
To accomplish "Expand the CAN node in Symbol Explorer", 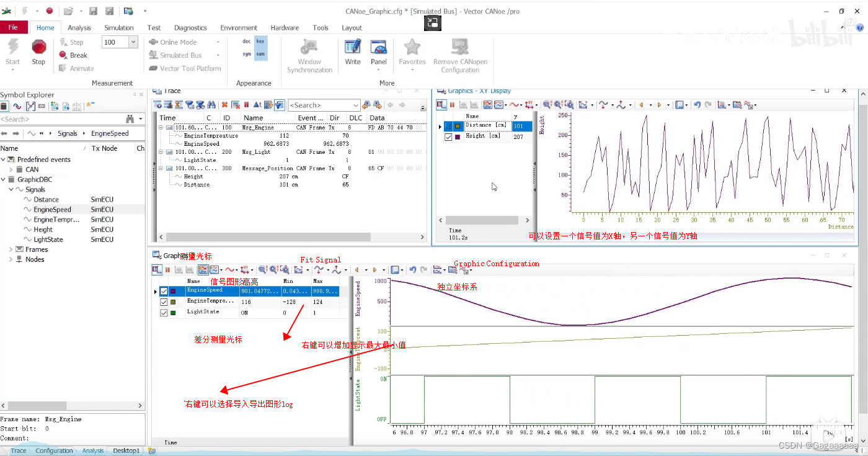I will coord(11,169).
